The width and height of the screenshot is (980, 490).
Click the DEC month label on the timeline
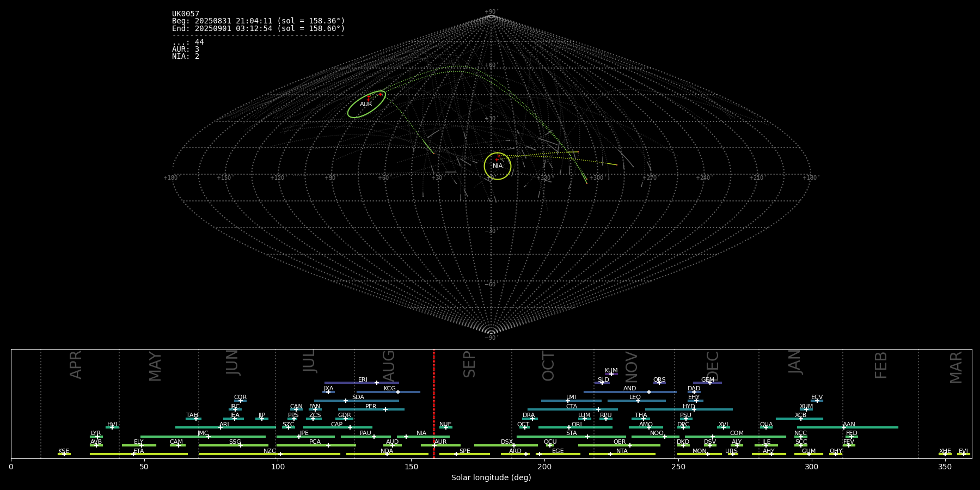712,366
